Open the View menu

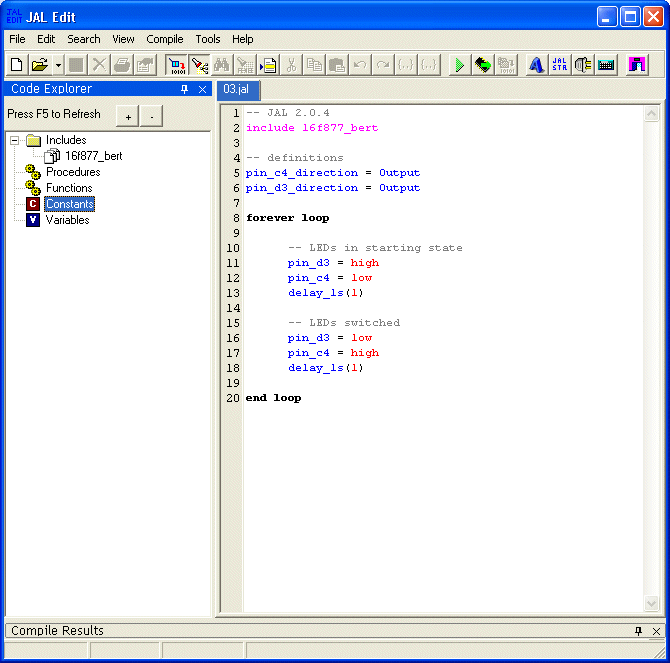123,39
